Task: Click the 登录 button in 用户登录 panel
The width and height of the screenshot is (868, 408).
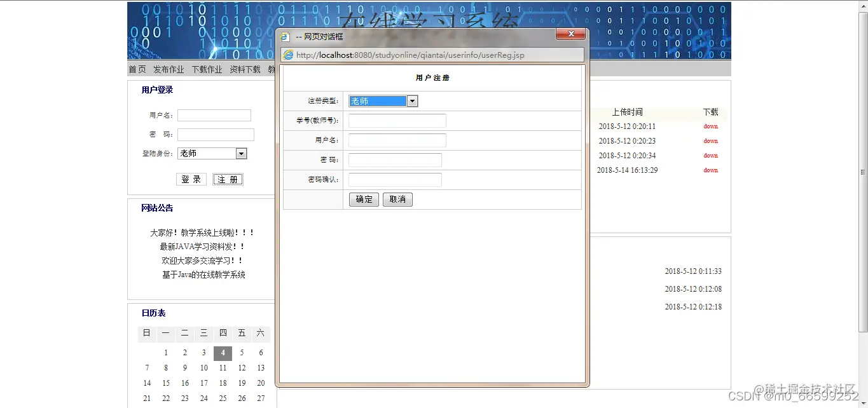Action: point(191,179)
